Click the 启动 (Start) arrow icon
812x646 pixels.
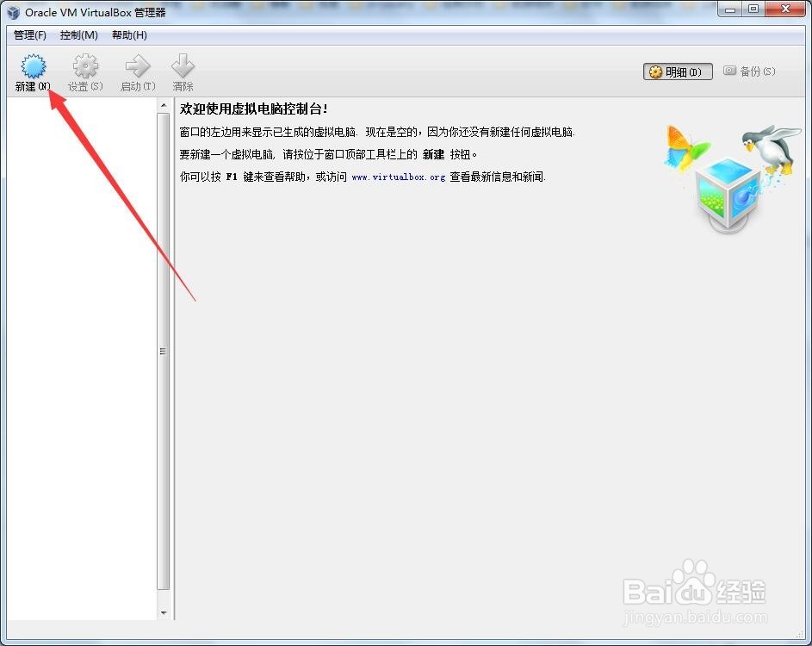138,66
